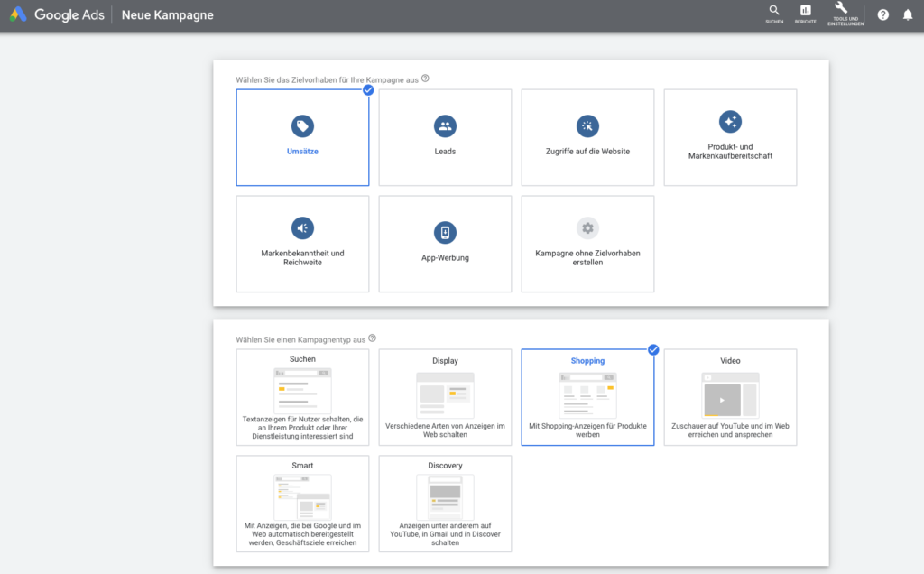
Task: Open the Berichte reports icon
Action: coord(806,14)
